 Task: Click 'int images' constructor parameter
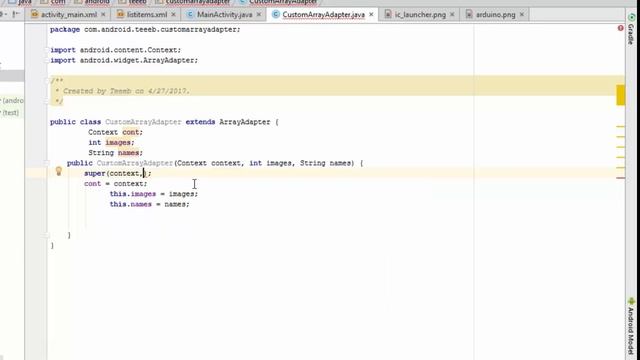pyautogui.click(x=271, y=163)
